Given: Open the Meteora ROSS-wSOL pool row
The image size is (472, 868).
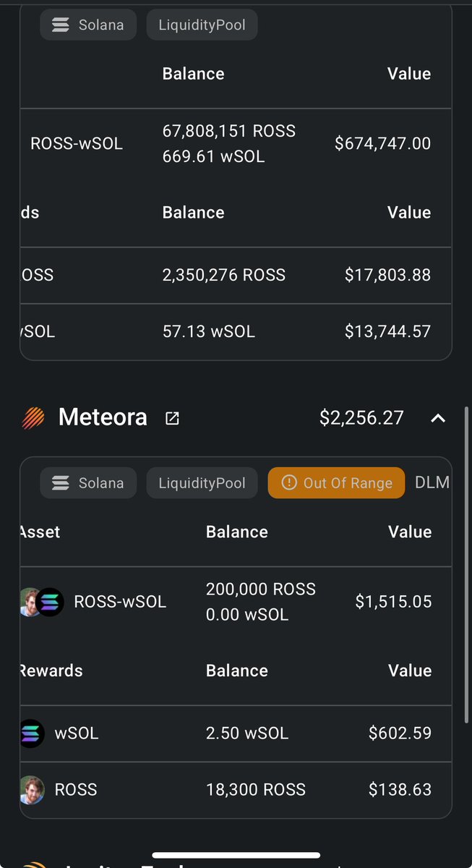Looking at the screenshot, I should click(x=236, y=602).
